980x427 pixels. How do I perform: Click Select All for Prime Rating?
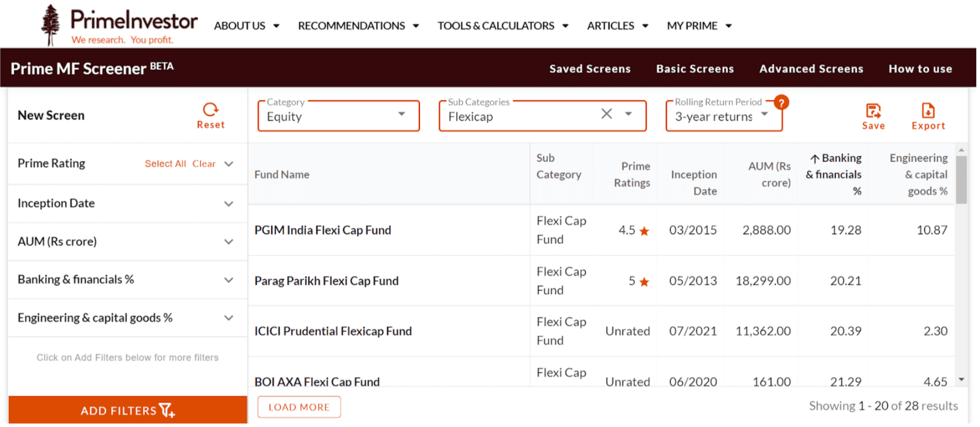(165, 164)
